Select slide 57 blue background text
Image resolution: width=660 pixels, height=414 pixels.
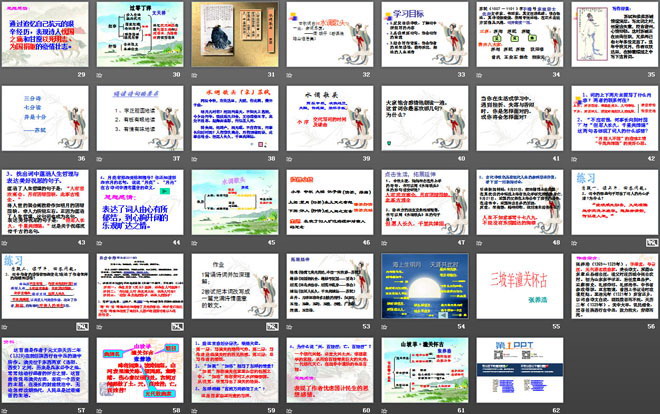(45, 370)
